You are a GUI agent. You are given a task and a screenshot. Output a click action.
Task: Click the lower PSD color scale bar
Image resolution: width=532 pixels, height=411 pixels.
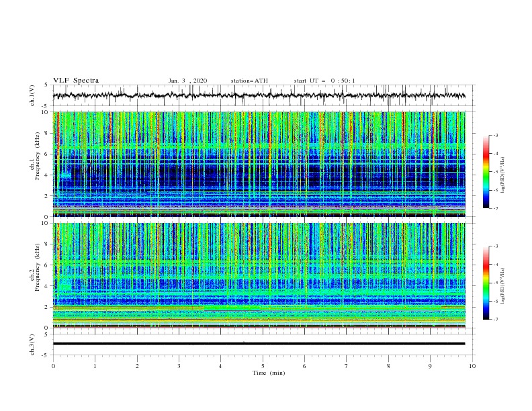[x=486, y=283]
